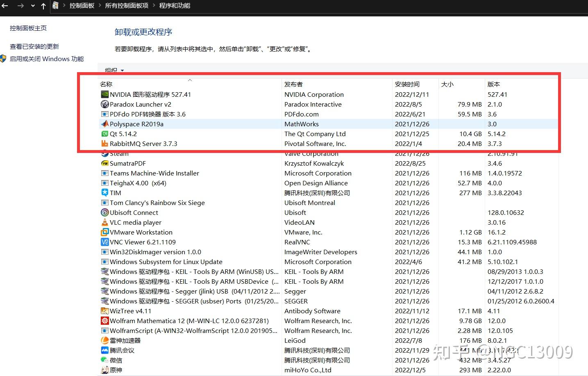Select the Teams Machine-Wide Installer icon
The image size is (588, 376).
pos(104,173)
